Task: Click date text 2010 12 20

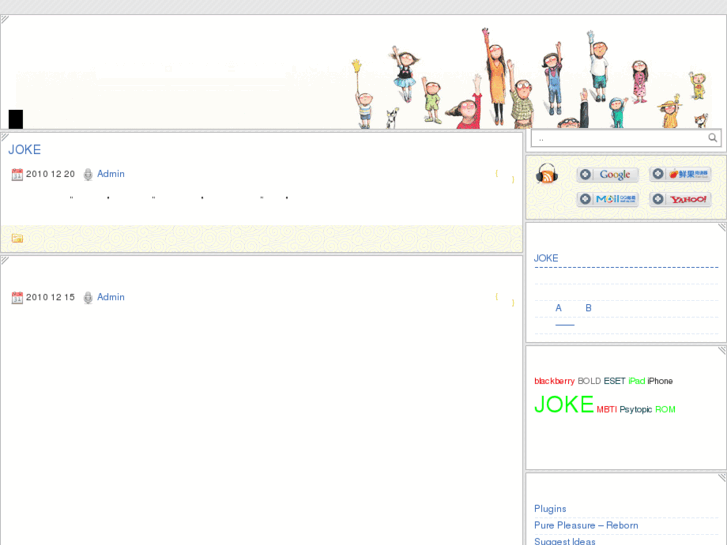Action: [x=50, y=174]
